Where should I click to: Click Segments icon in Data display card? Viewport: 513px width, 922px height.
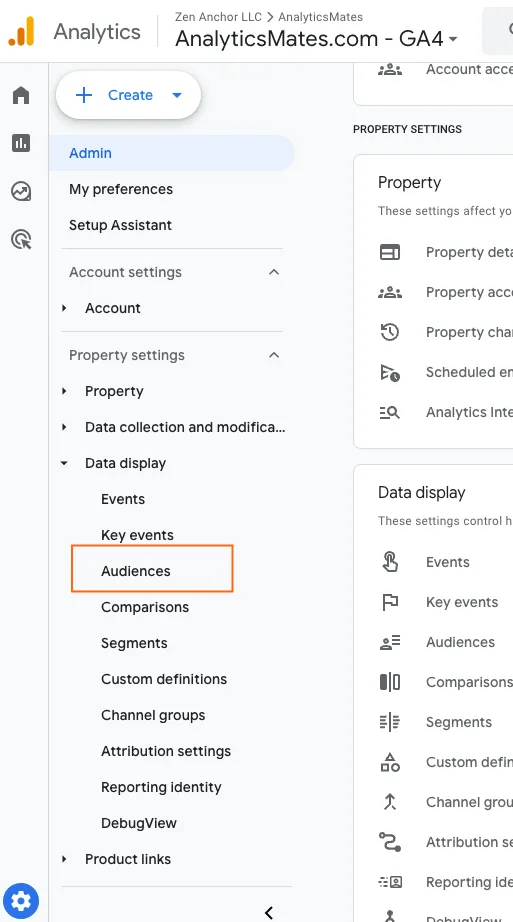pos(389,722)
